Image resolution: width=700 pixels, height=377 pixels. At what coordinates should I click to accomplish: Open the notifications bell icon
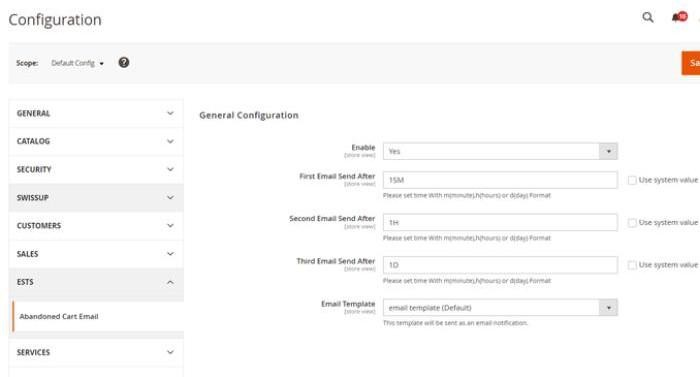click(x=679, y=17)
